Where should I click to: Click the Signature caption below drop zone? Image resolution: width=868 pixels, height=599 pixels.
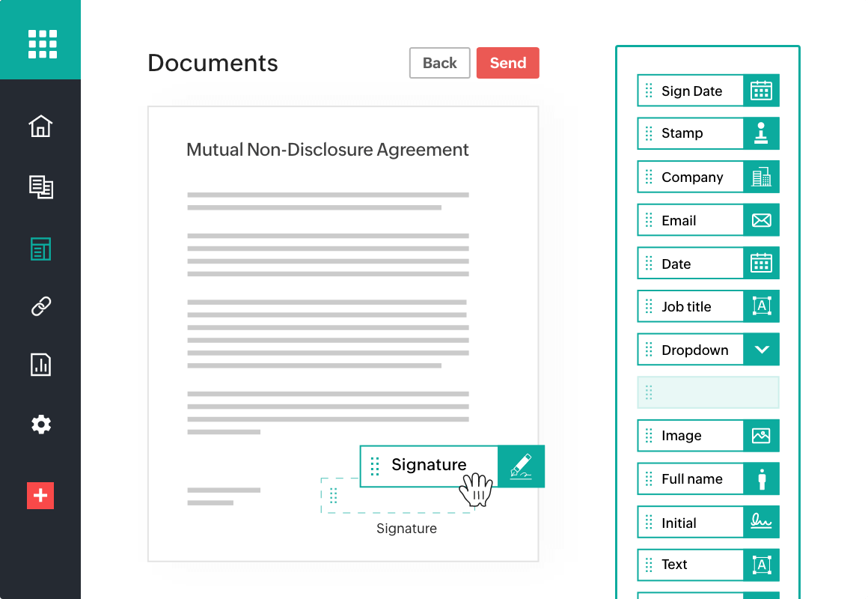pyautogui.click(x=406, y=529)
